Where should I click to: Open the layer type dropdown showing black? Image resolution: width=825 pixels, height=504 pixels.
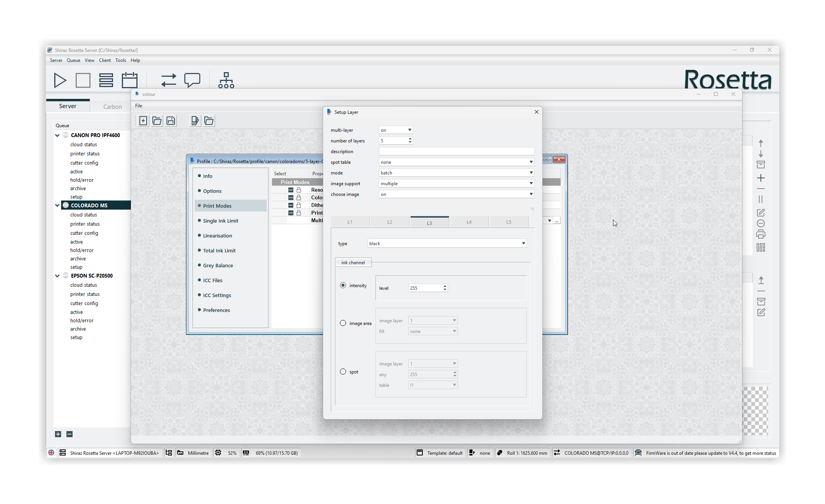(447, 243)
